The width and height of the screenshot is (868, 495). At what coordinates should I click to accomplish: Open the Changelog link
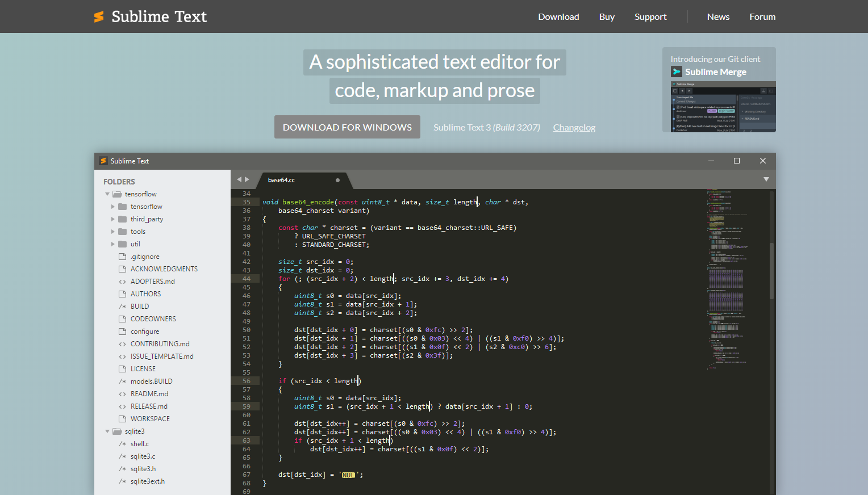(574, 128)
